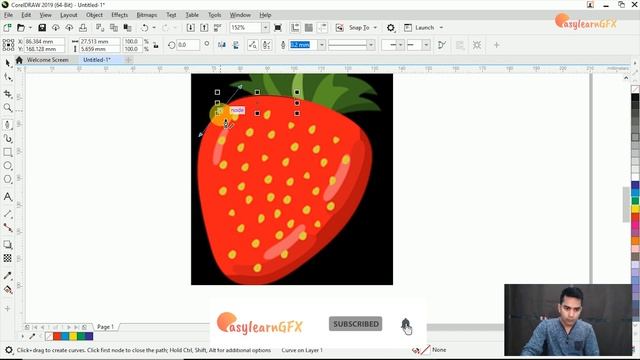Select the Text tool

(7, 197)
